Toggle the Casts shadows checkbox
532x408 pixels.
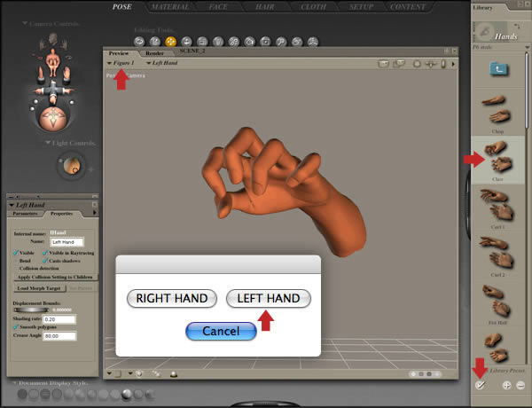pyautogui.click(x=45, y=261)
